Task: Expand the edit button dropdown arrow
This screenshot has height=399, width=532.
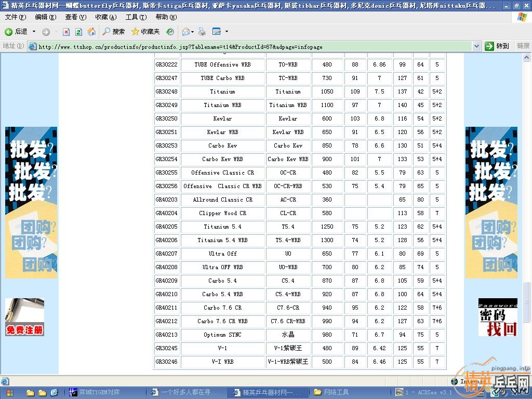Action: click(227, 32)
